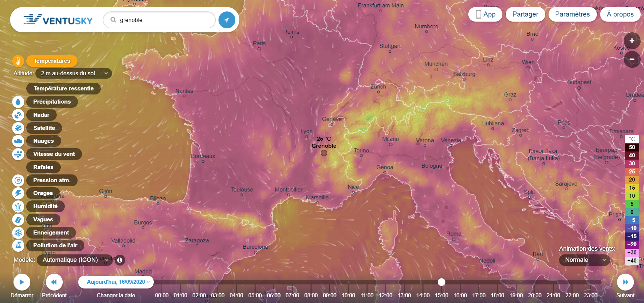The height and width of the screenshot is (303, 644).
Task: Click the timeline slider handle
Action: tap(441, 282)
